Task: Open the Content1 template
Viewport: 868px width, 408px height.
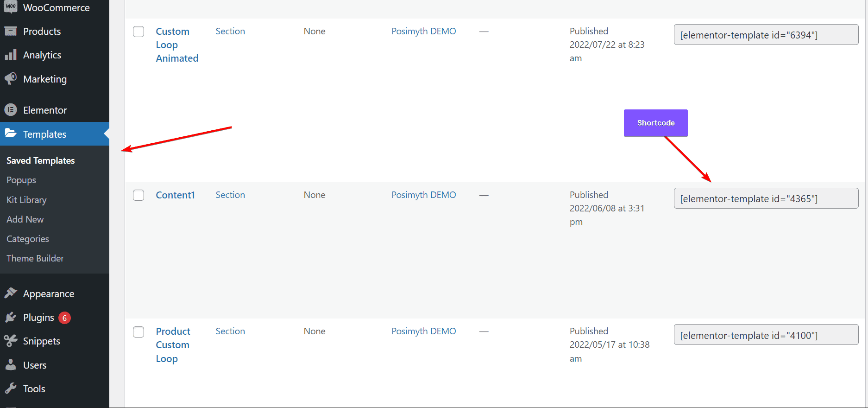Action: (x=175, y=195)
